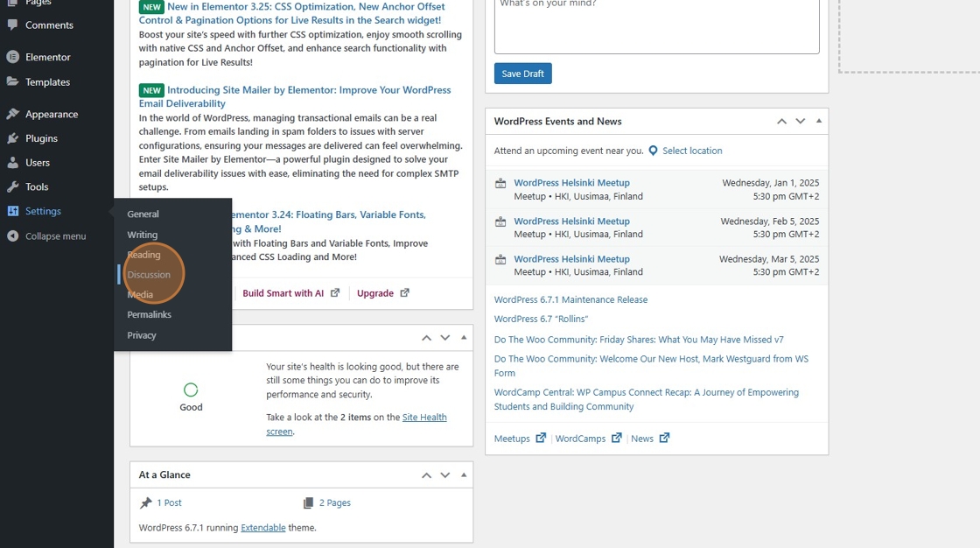This screenshot has height=548, width=980.
Task: Click the Collapse menu arrow icon
Action: (12, 235)
